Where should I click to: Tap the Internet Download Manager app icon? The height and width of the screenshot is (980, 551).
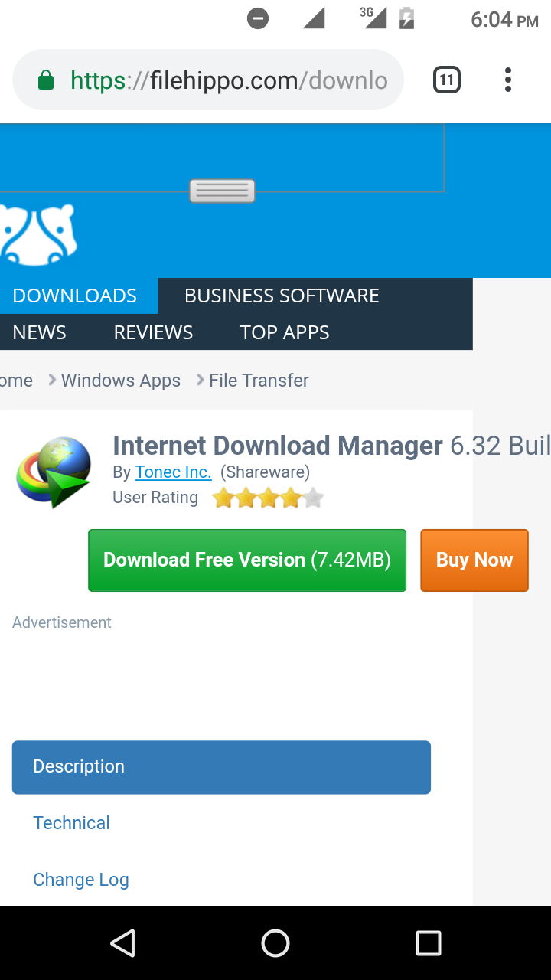tap(54, 472)
